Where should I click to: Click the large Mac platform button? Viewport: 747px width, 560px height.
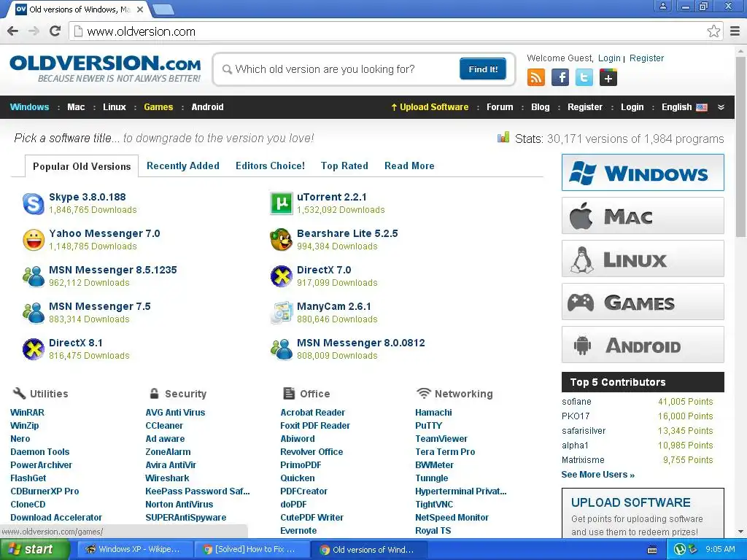643,216
